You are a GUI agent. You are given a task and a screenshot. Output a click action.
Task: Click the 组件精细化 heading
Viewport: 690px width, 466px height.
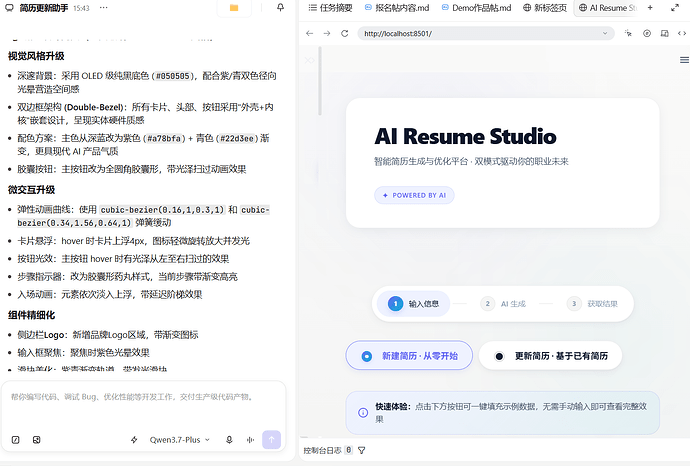(x=31, y=315)
